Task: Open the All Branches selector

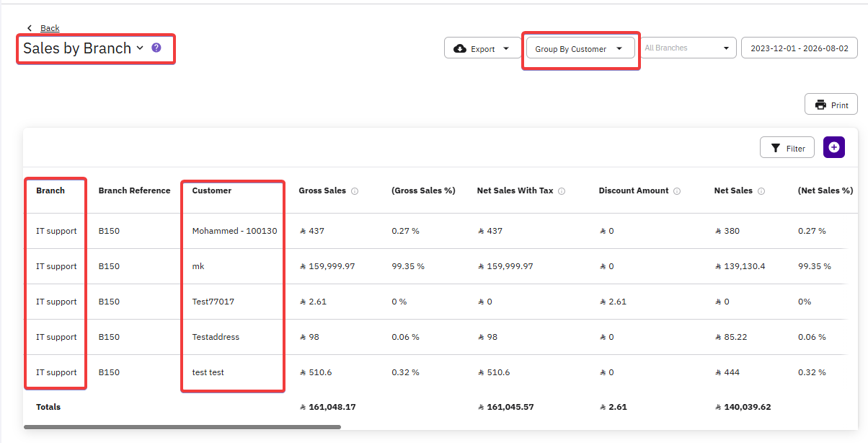Action: [x=688, y=48]
